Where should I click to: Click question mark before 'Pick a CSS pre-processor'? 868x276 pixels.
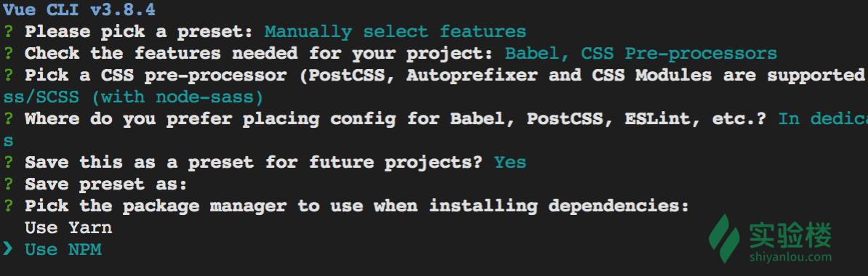(8, 76)
